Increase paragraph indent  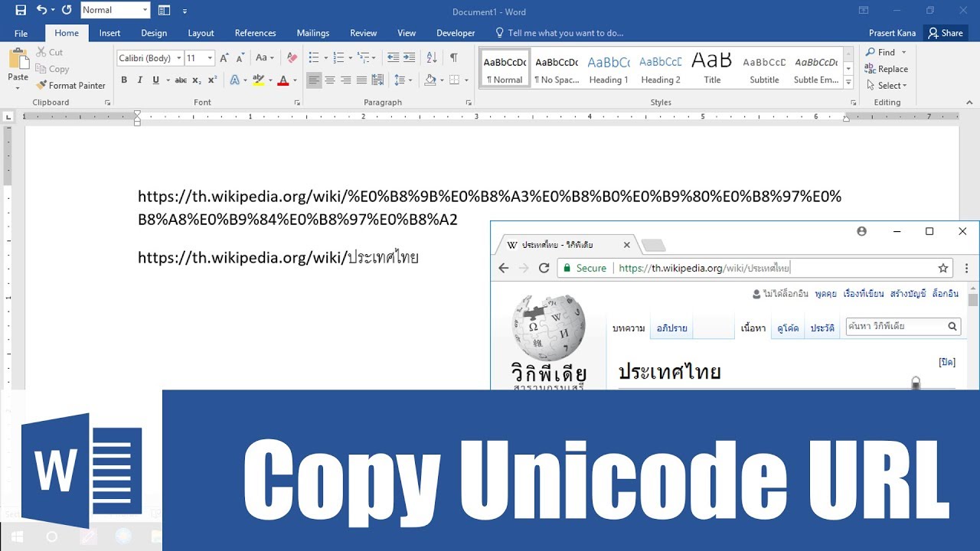pos(410,57)
